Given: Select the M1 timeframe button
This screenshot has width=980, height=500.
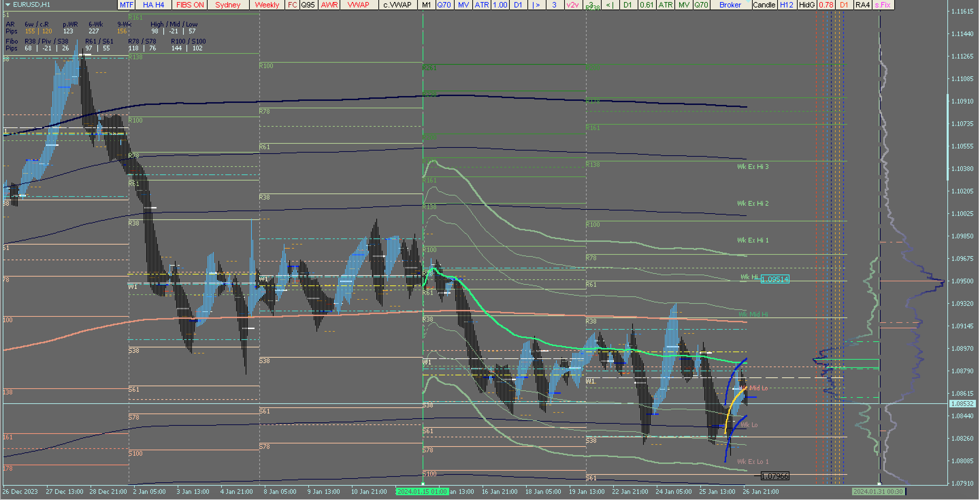Looking at the screenshot, I should coord(426,4).
